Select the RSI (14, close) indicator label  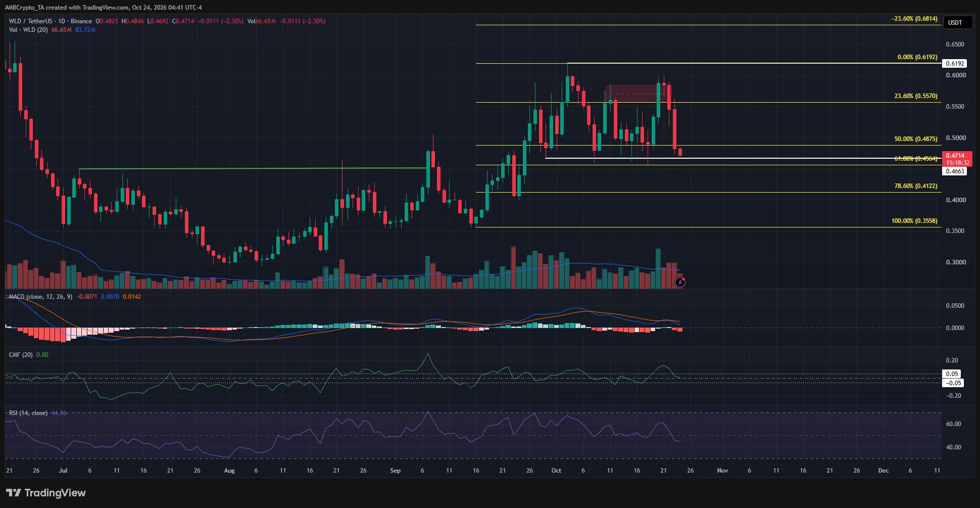28,413
